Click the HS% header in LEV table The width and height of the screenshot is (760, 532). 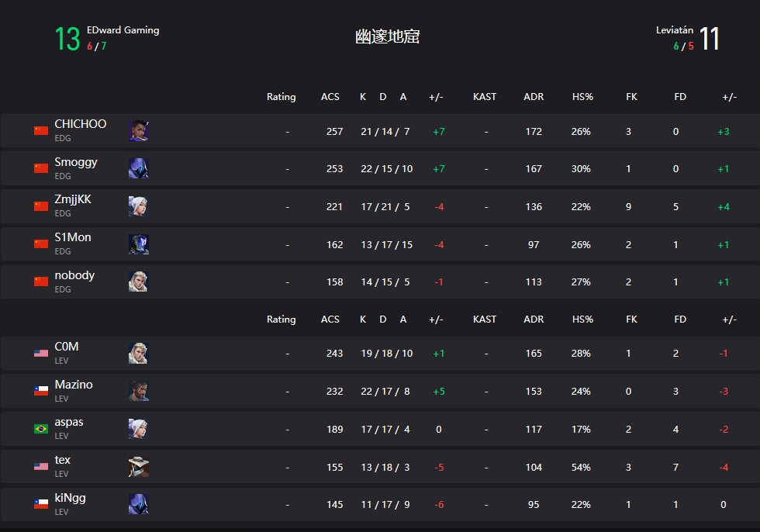coord(582,320)
